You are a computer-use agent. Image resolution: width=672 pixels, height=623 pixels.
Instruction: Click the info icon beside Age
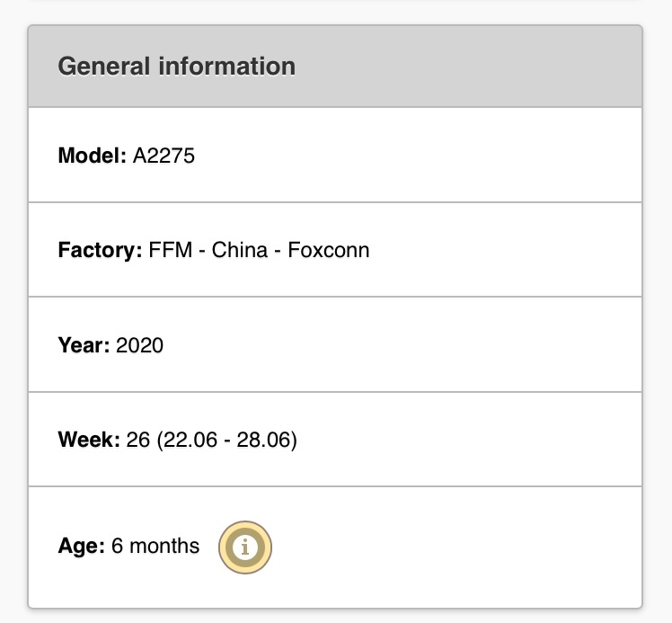244,547
